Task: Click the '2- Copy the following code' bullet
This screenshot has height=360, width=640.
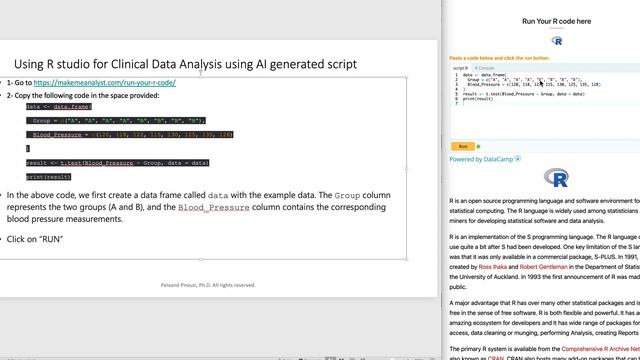Action: [83, 96]
